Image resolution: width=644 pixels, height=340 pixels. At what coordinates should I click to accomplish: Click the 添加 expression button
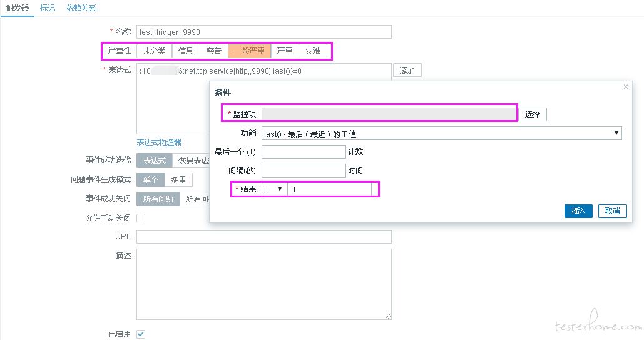[x=407, y=71]
